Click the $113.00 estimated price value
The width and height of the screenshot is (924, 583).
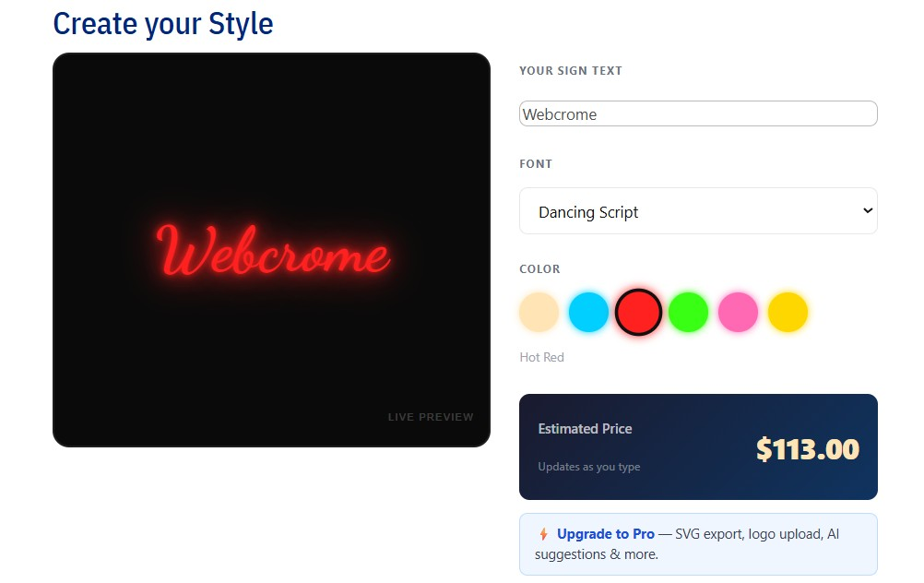tap(807, 449)
